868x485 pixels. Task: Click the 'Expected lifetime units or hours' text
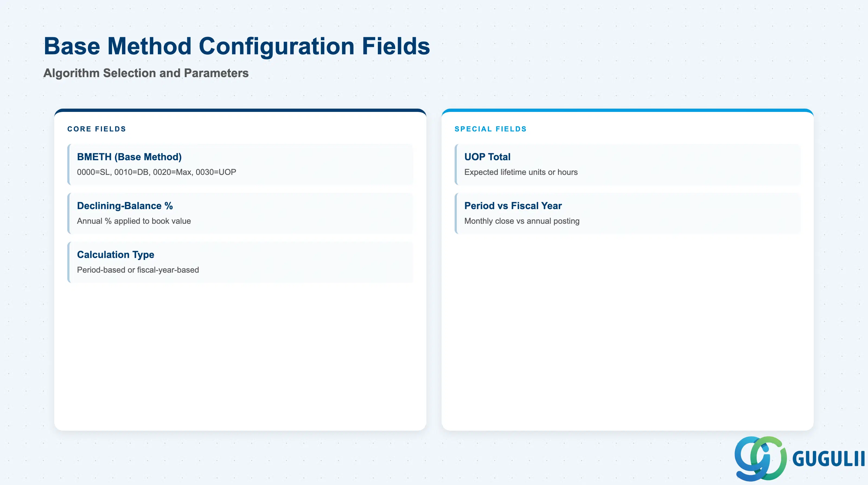coord(521,172)
